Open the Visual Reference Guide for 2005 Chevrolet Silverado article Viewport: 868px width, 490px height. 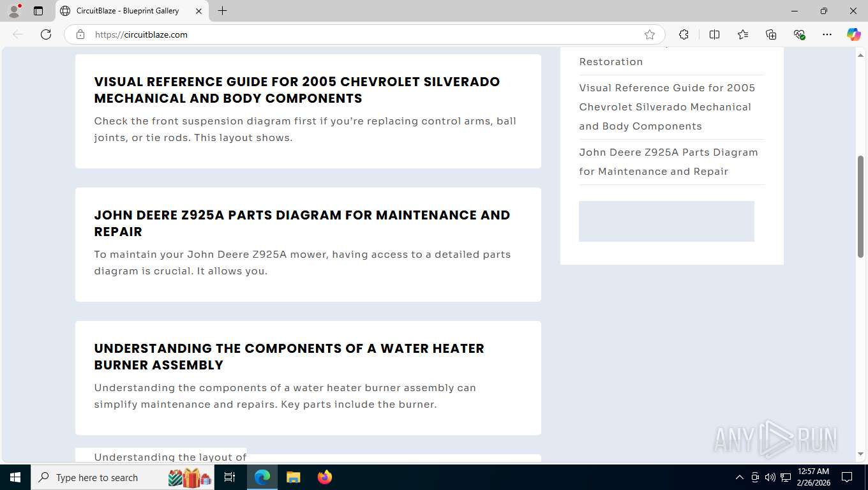click(x=297, y=90)
